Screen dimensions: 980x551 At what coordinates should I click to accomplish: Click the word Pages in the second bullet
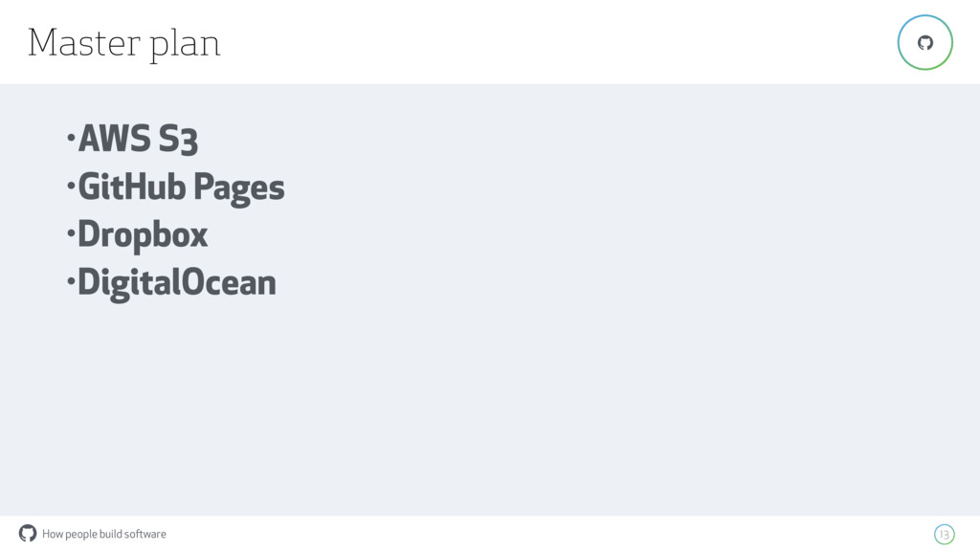(x=238, y=188)
